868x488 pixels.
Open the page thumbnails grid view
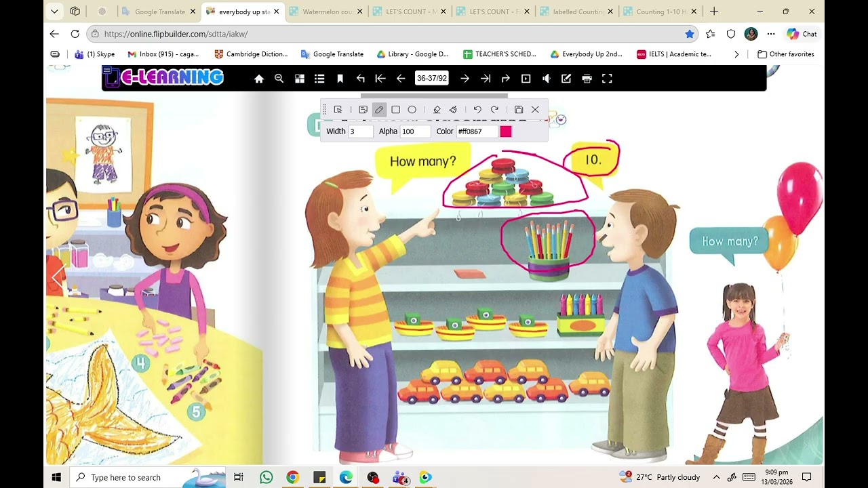299,79
